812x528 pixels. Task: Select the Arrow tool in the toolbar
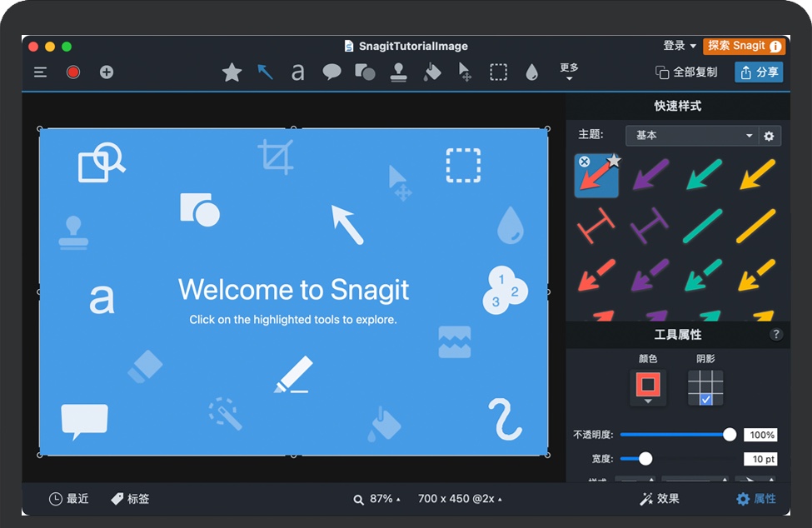[x=264, y=72]
